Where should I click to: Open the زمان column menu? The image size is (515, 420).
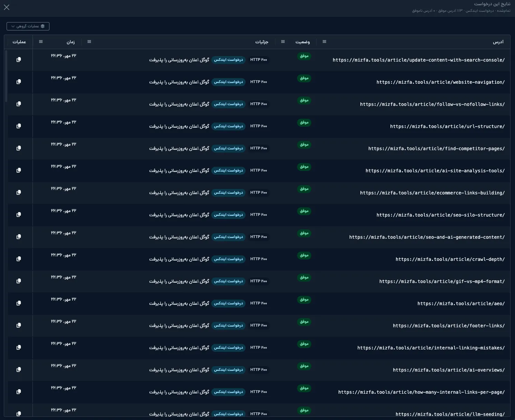(x=41, y=42)
